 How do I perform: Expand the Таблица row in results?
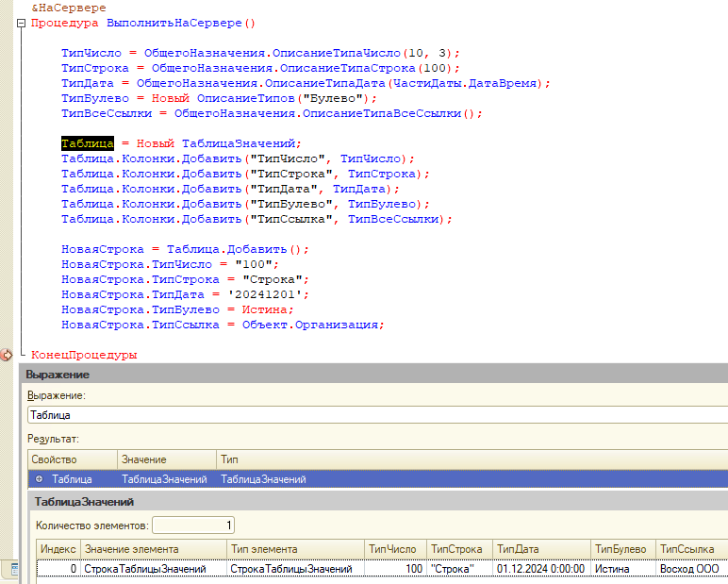[x=39, y=479]
